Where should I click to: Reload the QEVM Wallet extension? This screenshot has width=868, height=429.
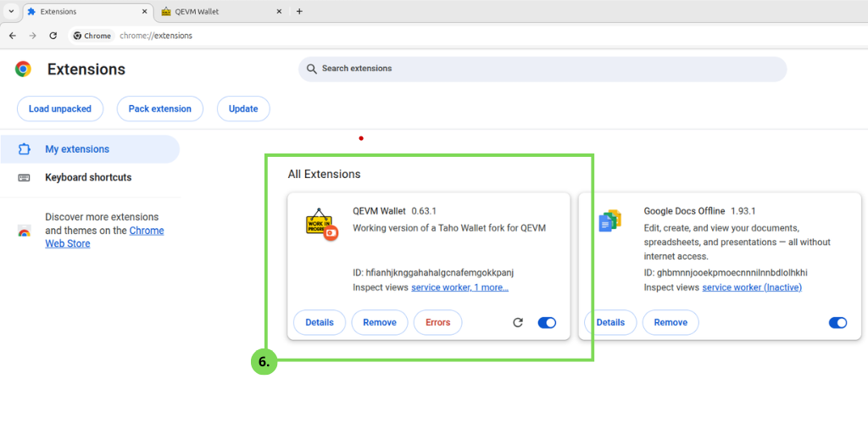518,322
